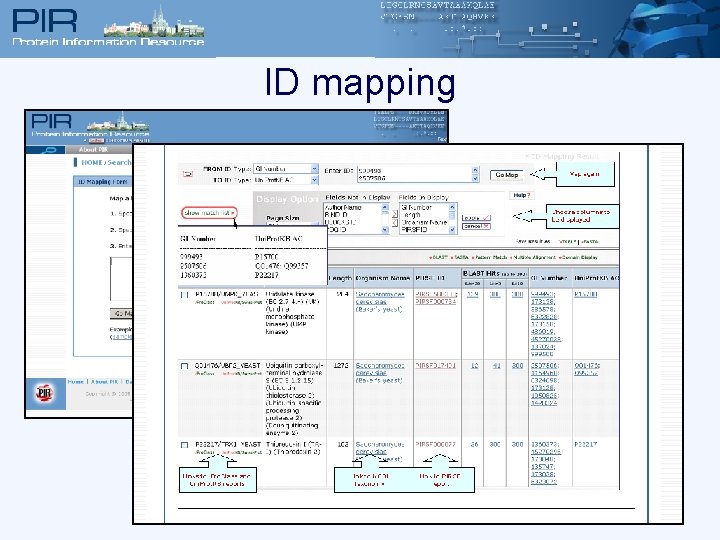Click BLAST hit count 41 in UBP3_YEAST row

(x=496, y=366)
